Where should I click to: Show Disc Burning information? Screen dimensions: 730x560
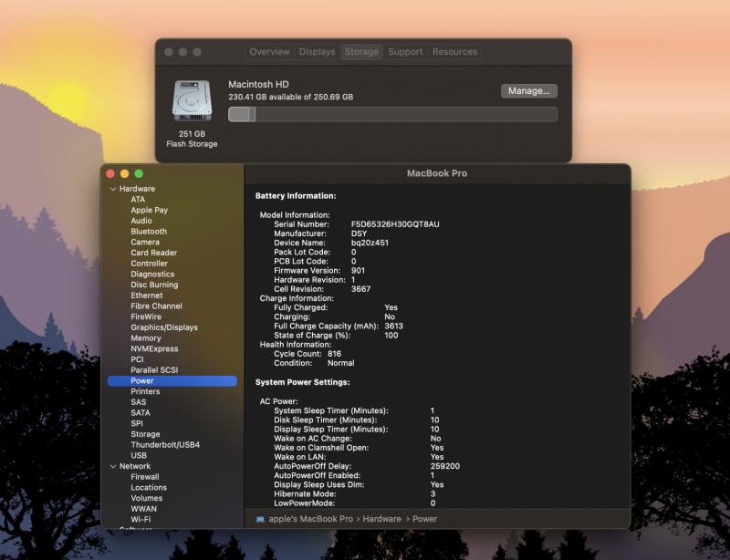(154, 285)
